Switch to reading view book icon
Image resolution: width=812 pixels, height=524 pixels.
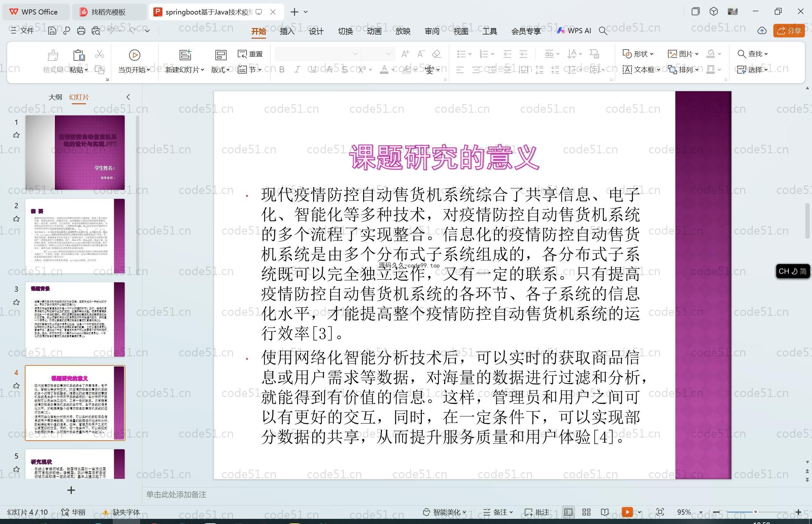tap(604, 512)
